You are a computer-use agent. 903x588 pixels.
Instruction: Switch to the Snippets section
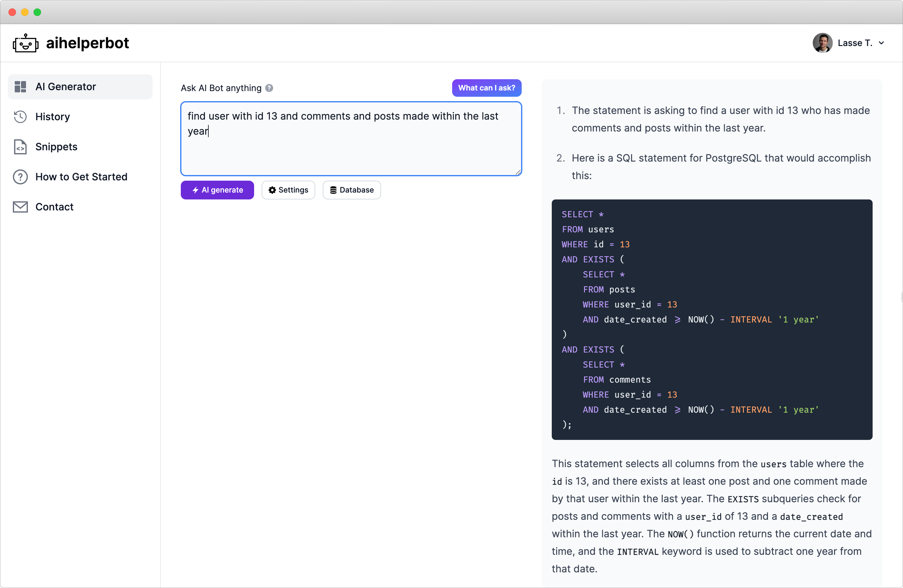coord(56,147)
